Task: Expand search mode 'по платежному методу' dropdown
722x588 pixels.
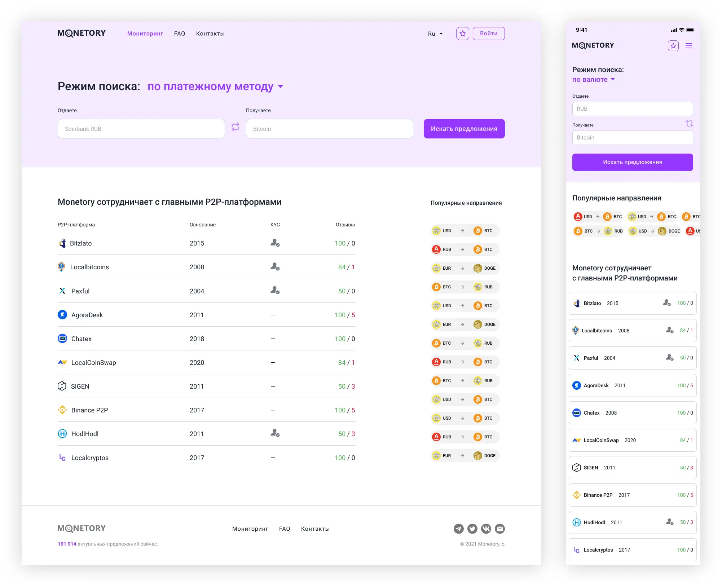Action: (215, 87)
